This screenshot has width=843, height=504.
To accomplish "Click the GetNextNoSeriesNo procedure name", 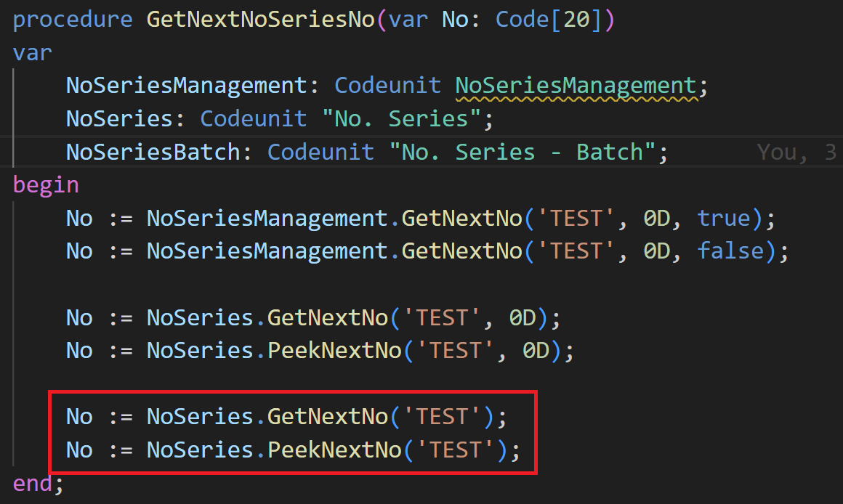I will point(261,20).
